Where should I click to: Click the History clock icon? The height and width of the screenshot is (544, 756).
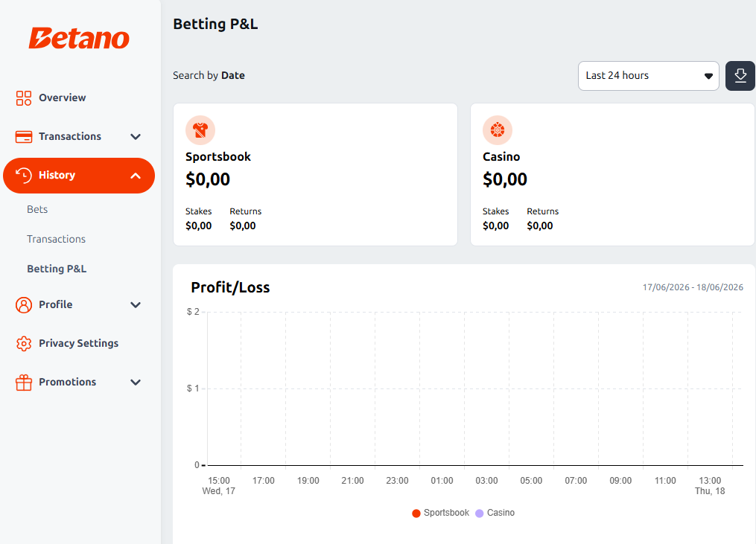(x=24, y=176)
